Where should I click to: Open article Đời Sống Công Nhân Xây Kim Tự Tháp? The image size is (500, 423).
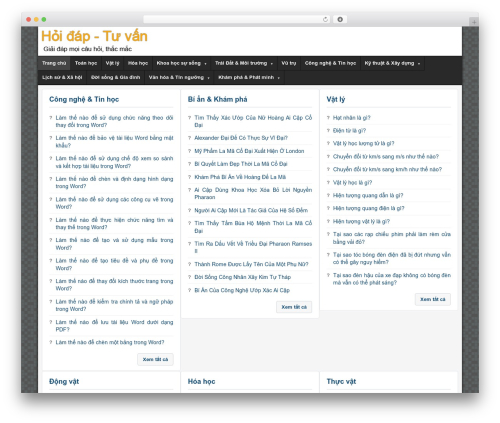coord(243,277)
